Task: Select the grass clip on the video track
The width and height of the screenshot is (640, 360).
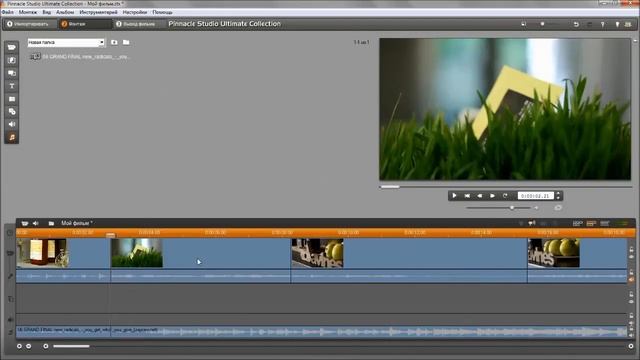Action: (200, 253)
